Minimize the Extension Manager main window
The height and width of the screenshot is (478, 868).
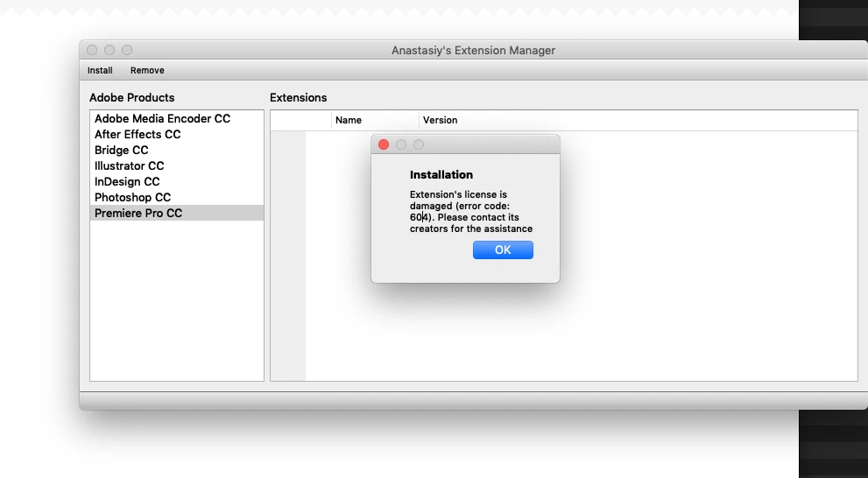click(109, 50)
